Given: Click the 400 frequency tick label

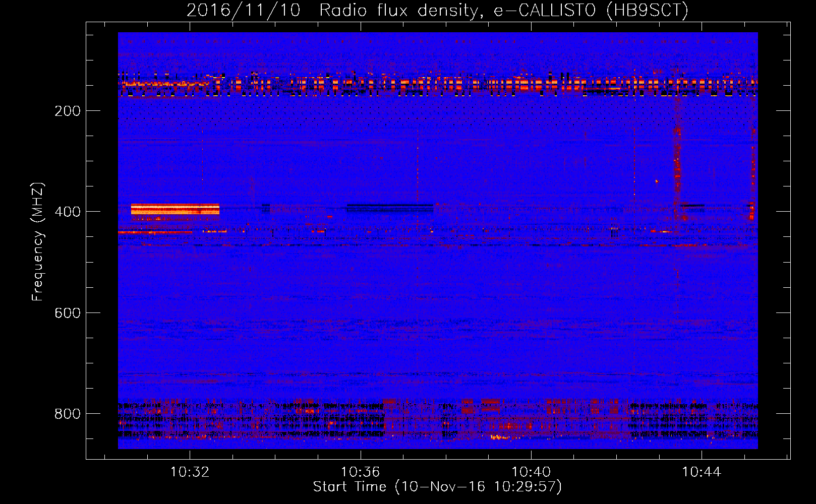Looking at the screenshot, I should (x=68, y=212).
